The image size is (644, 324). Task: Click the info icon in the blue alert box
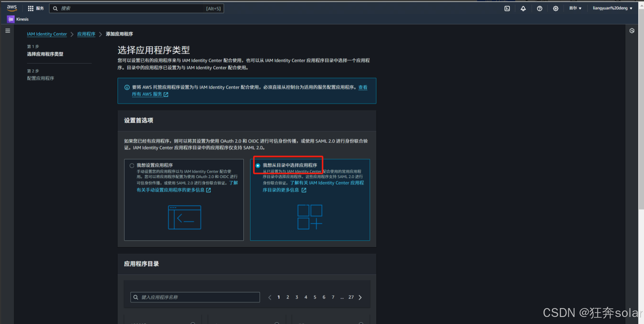coord(127,87)
